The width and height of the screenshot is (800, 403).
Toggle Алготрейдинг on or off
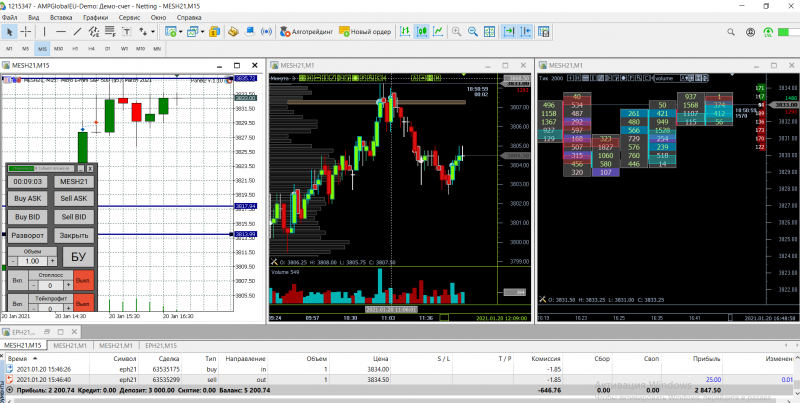point(307,32)
